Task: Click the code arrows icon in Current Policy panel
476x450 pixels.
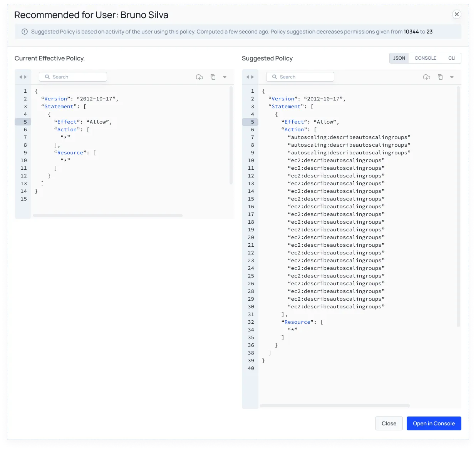Action: pos(23,77)
